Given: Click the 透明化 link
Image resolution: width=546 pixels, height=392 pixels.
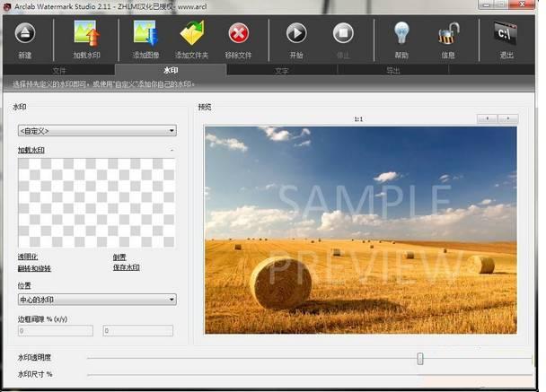Looking at the screenshot, I should pos(28,257).
